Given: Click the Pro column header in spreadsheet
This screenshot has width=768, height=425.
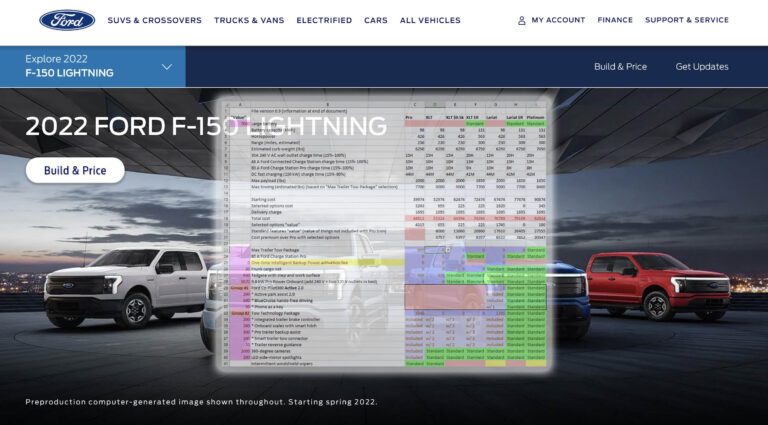Looking at the screenshot, I should pyautogui.click(x=409, y=116).
